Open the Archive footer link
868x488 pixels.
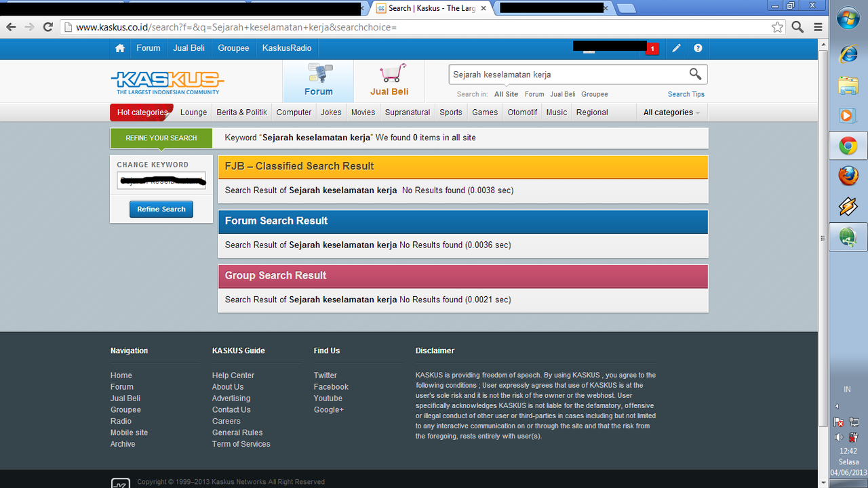(x=123, y=444)
